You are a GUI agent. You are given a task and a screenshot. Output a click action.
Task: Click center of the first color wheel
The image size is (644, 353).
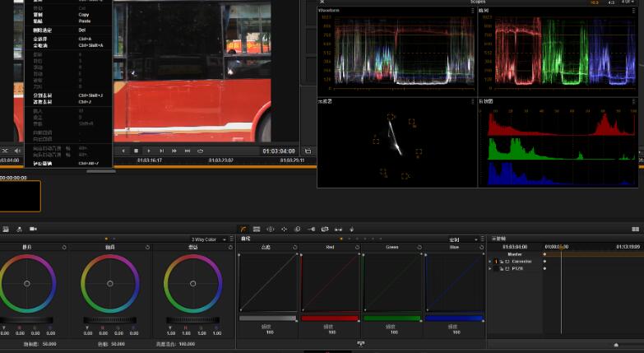tap(27, 283)
